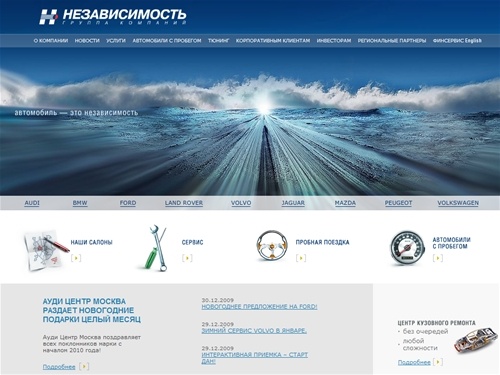Click the car body frame image

pos(476,340)
